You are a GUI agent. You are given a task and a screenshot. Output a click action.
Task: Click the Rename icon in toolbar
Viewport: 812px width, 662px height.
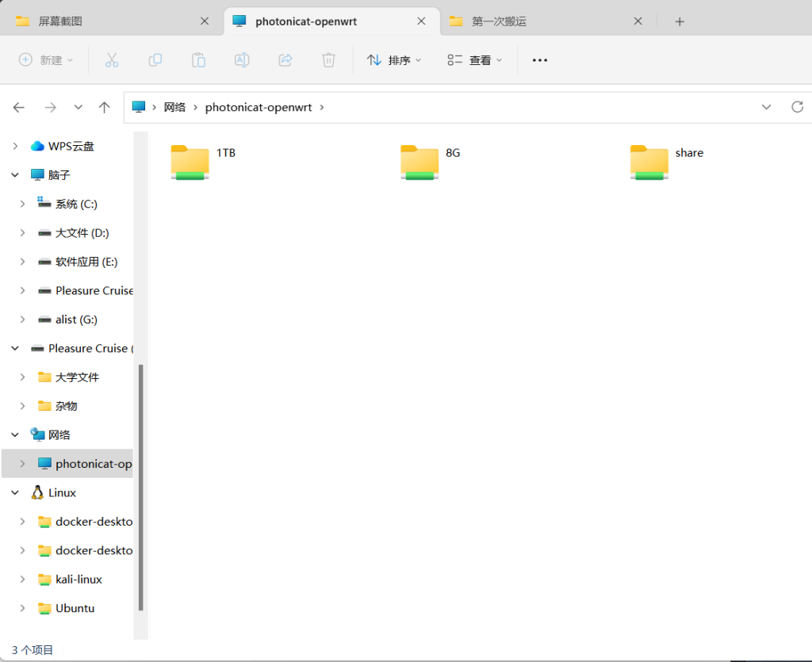242,60
